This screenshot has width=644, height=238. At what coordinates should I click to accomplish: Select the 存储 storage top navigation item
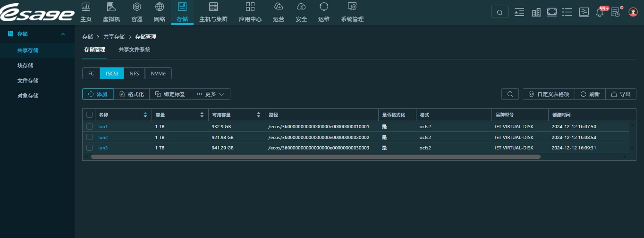(182, 12)
